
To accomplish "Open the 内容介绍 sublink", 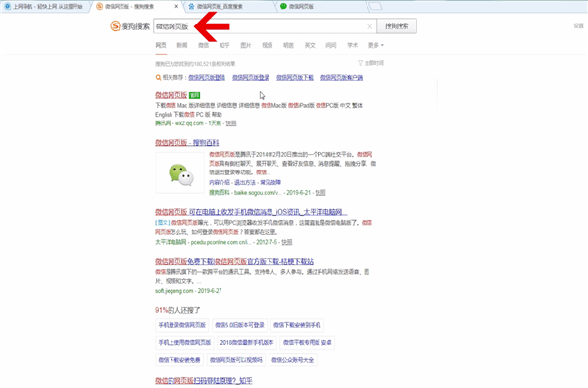I will click(x=220, y=182).
